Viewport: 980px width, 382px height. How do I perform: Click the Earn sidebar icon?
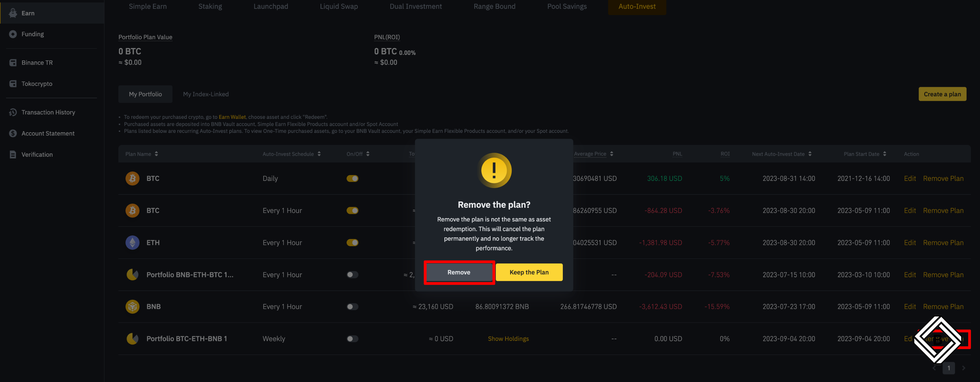point(13,13)
